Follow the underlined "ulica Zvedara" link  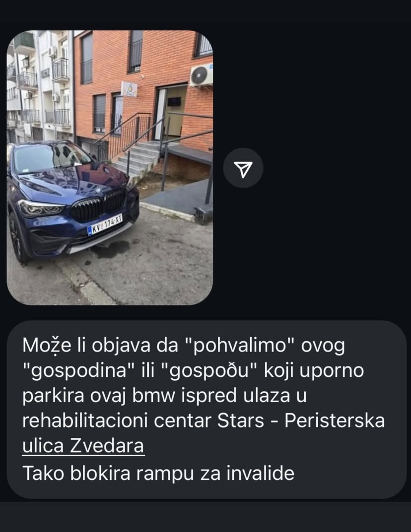[83, 446]
